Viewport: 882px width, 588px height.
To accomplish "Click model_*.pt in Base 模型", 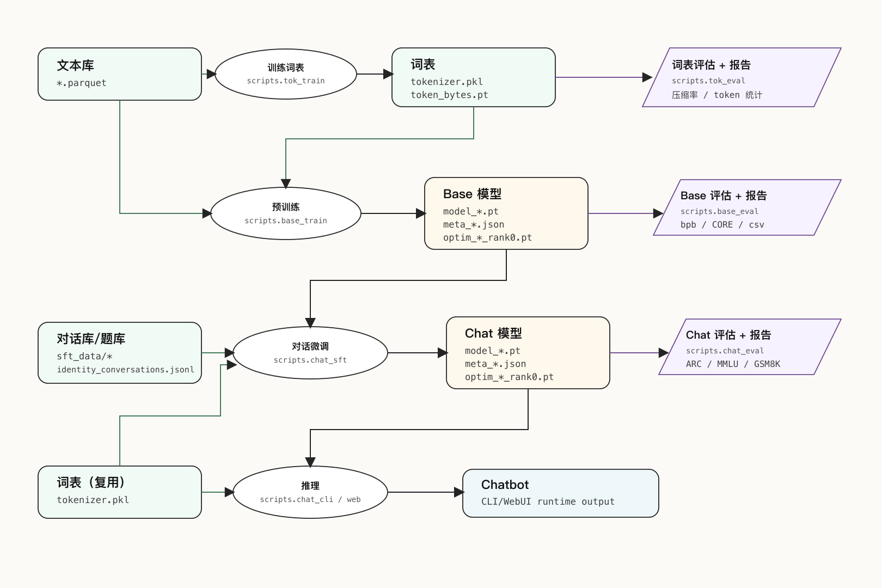I will [471, 211].
